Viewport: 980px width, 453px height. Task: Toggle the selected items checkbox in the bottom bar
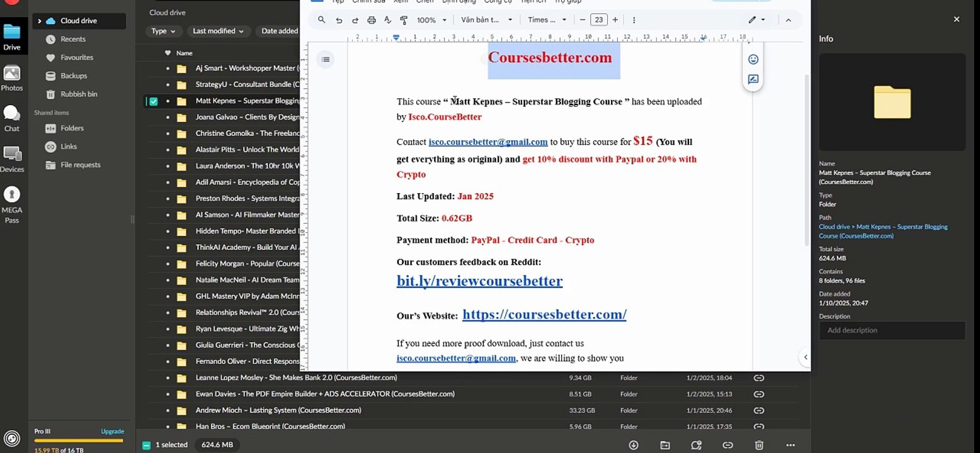pyautogui.click(x=146, y=445)
